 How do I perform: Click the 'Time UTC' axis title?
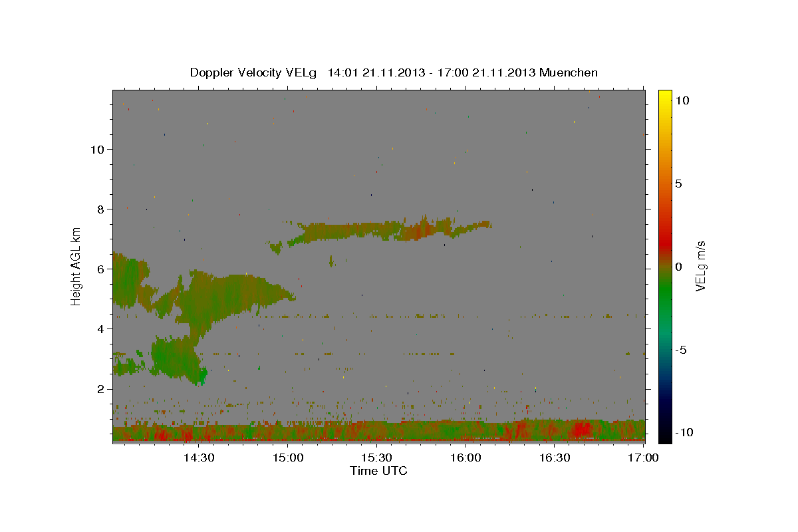tap(378, 471)
